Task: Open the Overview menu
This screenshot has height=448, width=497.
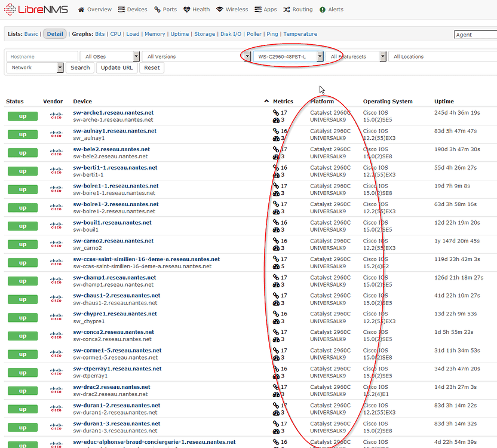Action: (94, 10)
